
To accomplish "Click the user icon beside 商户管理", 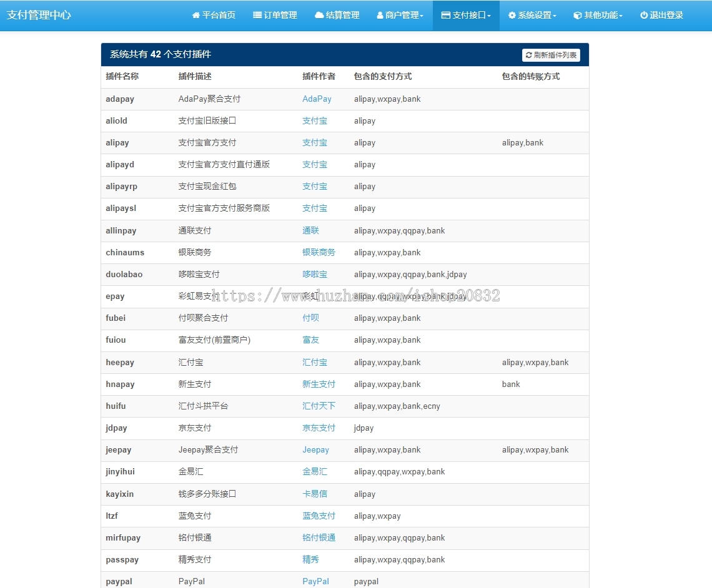I will click(x=380, y=16).
